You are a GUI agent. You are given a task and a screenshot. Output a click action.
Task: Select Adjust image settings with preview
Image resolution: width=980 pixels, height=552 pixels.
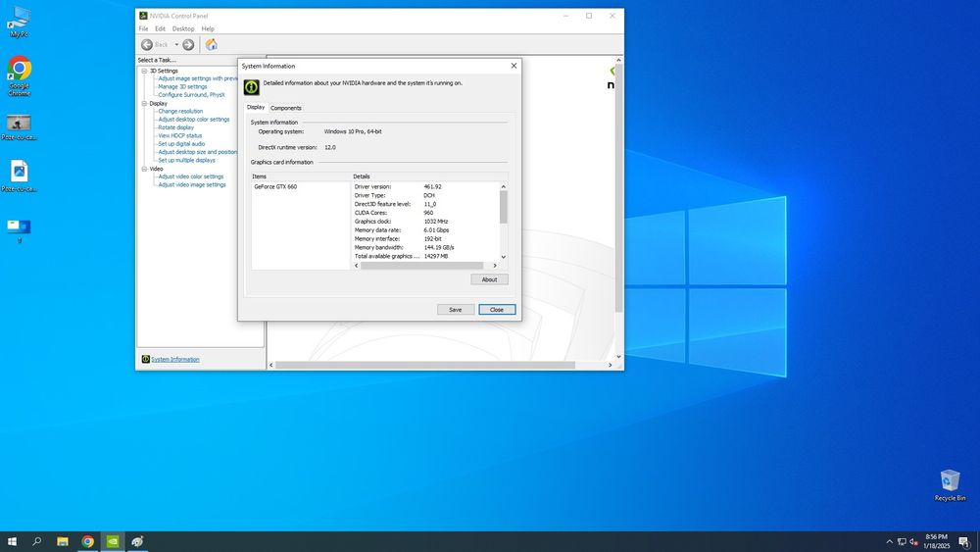tap(198, 78)
